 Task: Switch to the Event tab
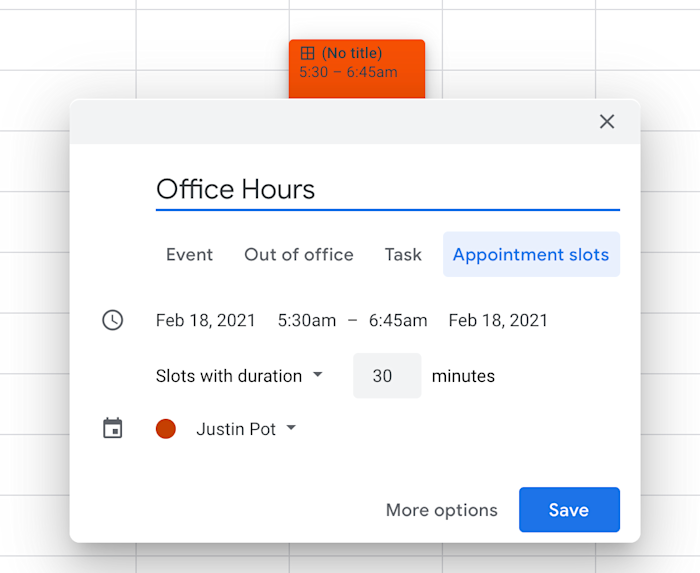tap(189, 254)
